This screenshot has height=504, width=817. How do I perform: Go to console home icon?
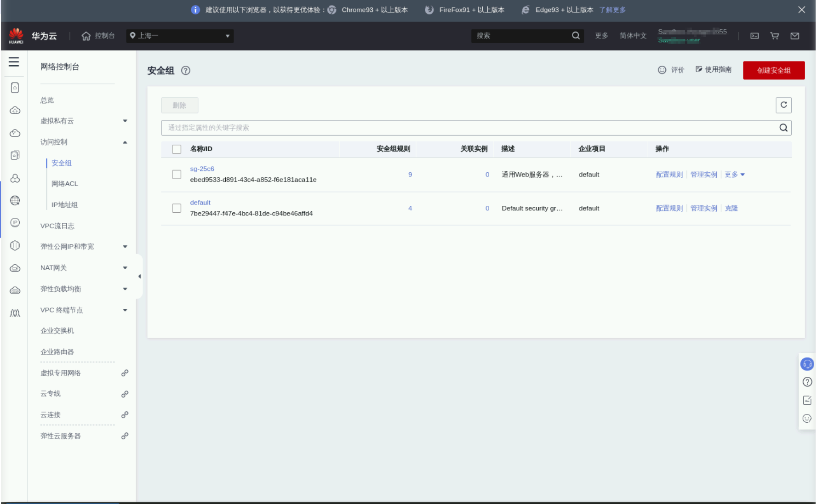pos(86,36)
